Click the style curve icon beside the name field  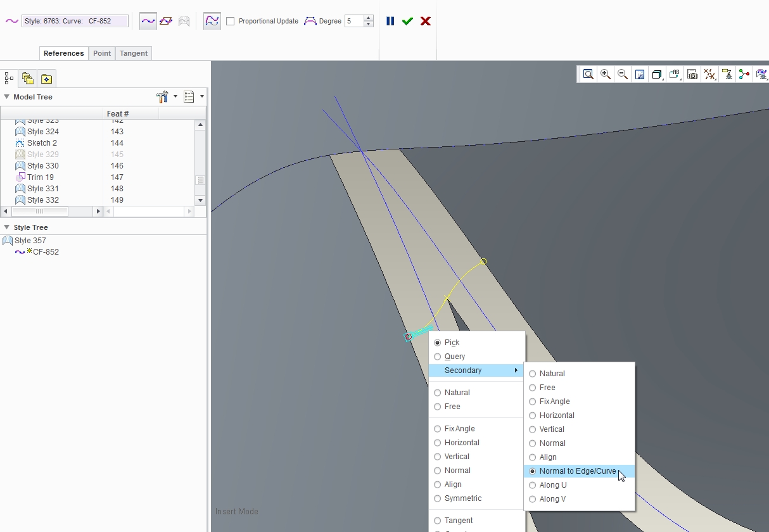click(11, 21)
